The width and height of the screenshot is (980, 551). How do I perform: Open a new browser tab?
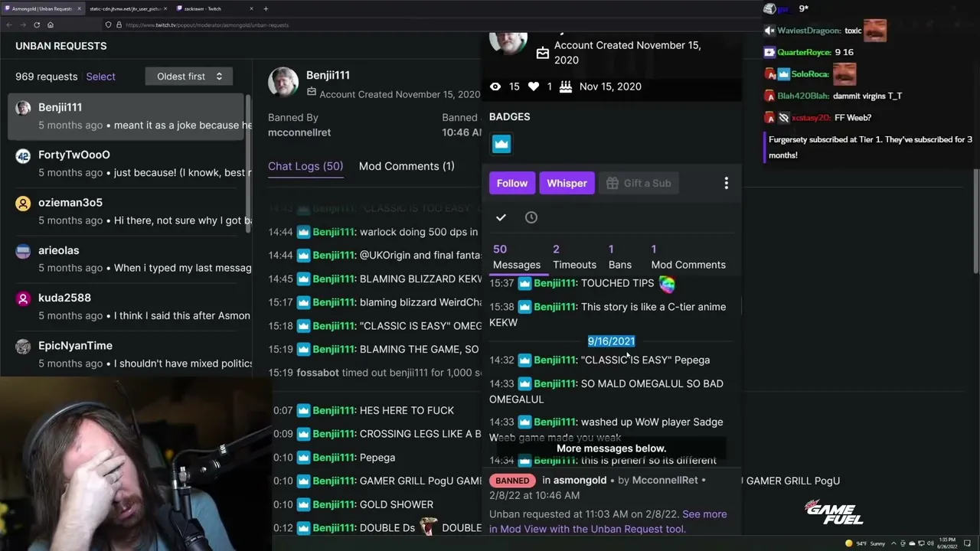tap(266, 8)
